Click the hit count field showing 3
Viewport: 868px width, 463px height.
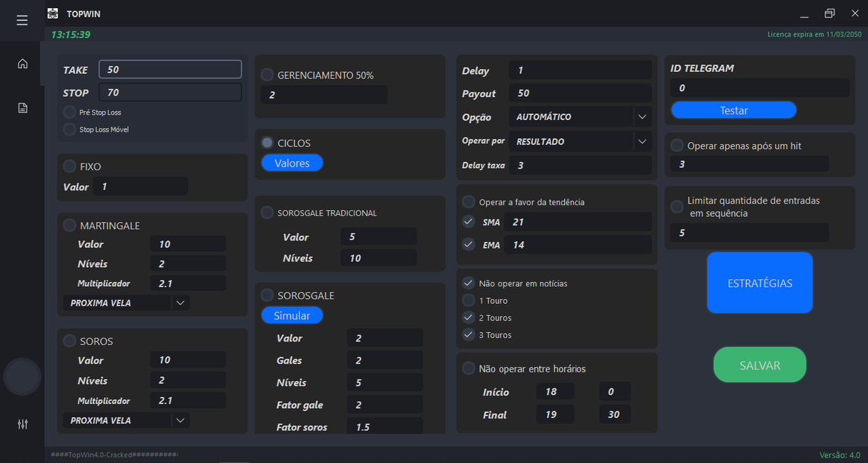[750, 163]
